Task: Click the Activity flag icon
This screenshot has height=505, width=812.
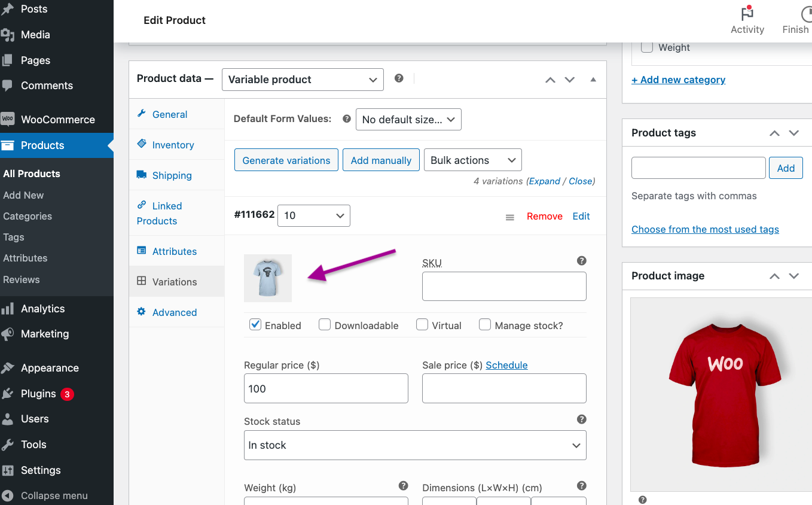Action: [747, 14]
